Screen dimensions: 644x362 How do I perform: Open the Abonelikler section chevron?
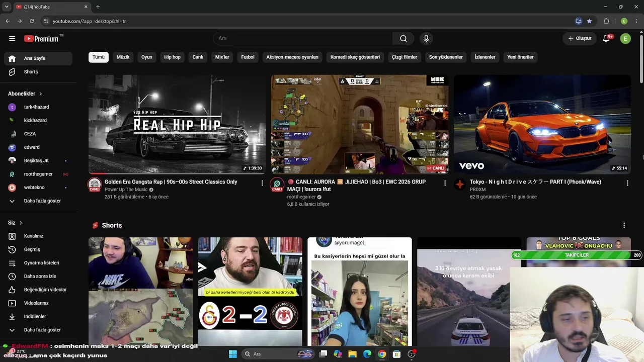[x=41, y=94]
